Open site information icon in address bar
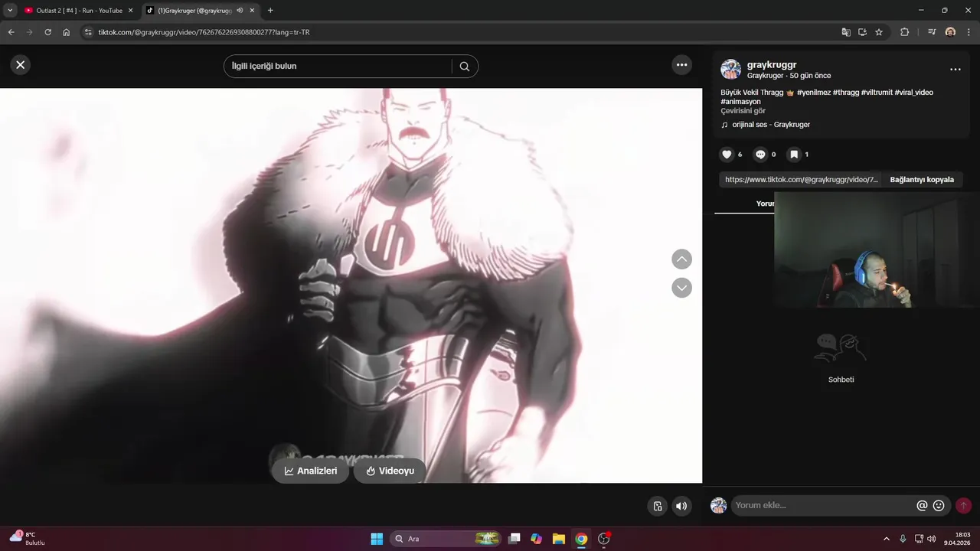Image resolution: width=980 pixels, height=551 pixels. click(88, 32)
